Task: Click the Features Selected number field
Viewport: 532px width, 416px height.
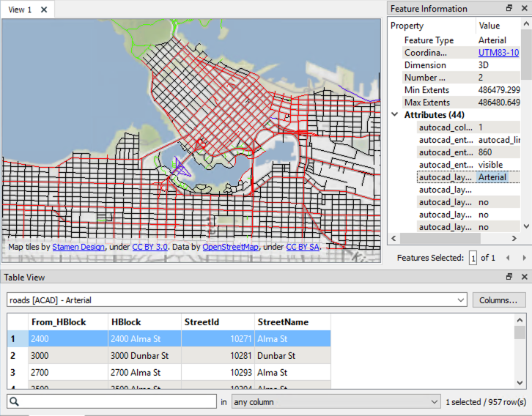Action: coord(473,258)
